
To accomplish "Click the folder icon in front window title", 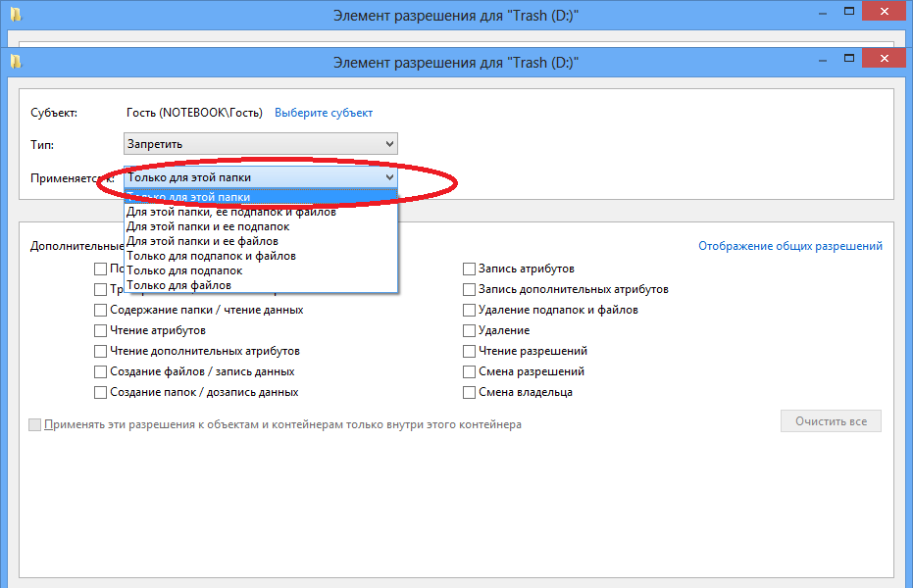I will [x=16, y=62].
